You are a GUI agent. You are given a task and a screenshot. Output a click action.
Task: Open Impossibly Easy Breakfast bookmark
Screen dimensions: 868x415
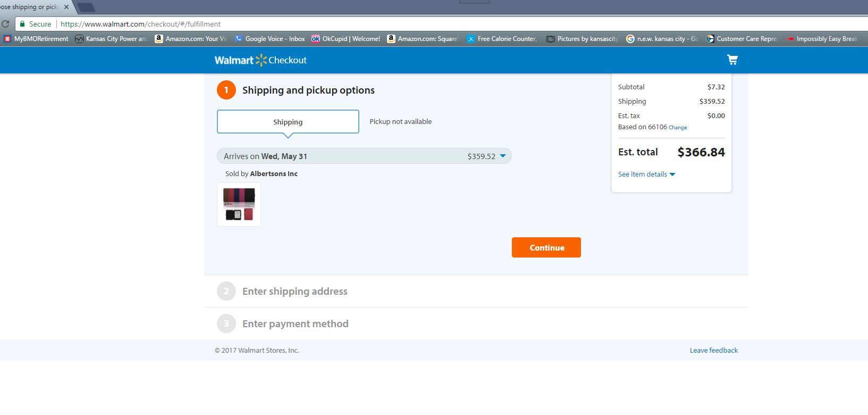point(822,39)
